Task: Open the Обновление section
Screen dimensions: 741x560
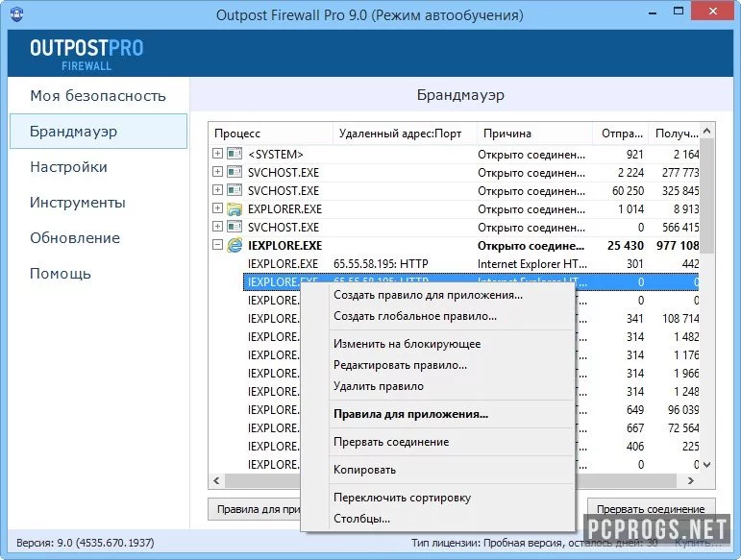Action: coord(75,238)
